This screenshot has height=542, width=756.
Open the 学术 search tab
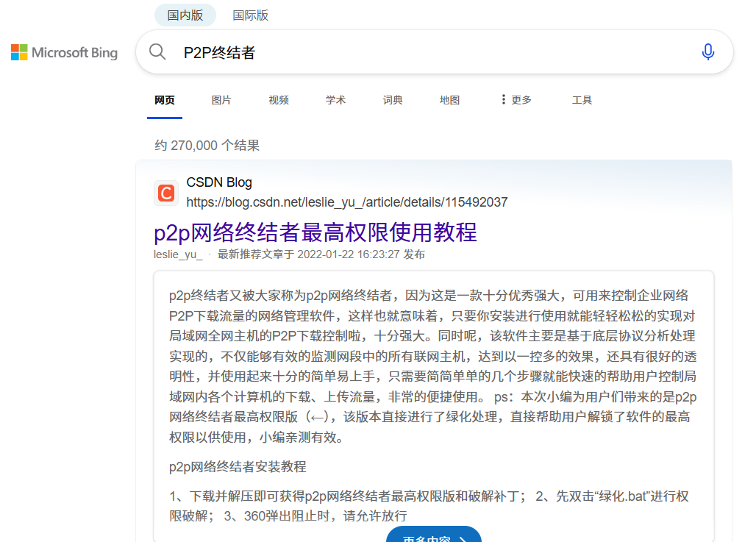click(x=335, y=100)
